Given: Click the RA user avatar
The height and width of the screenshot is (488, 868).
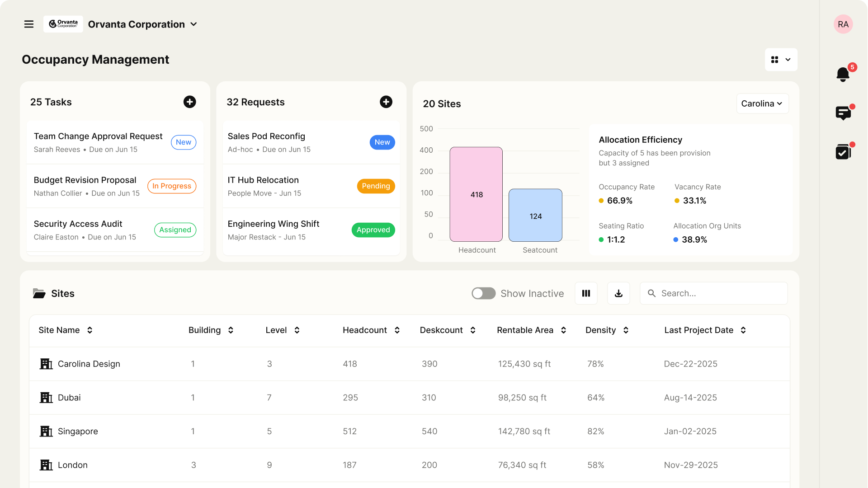Looking at the screenshot, I should (x=843, y=24).
